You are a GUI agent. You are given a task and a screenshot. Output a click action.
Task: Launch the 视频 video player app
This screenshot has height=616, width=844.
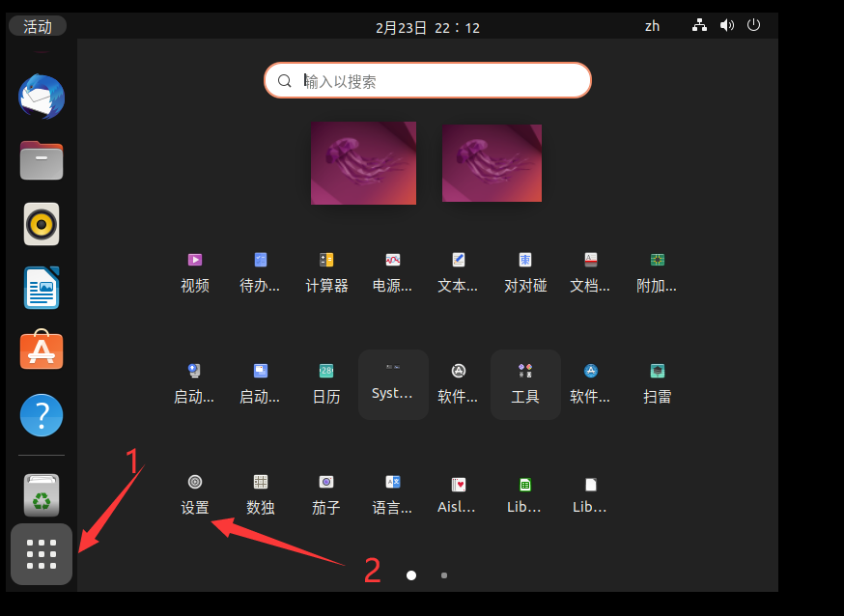(195, 273)
